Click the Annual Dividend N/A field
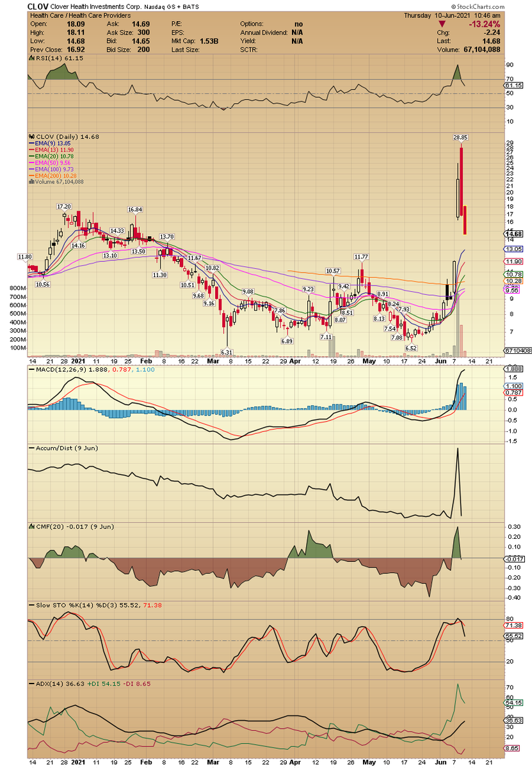The width and height of the screenshot is (532, 768). [272, 31]
